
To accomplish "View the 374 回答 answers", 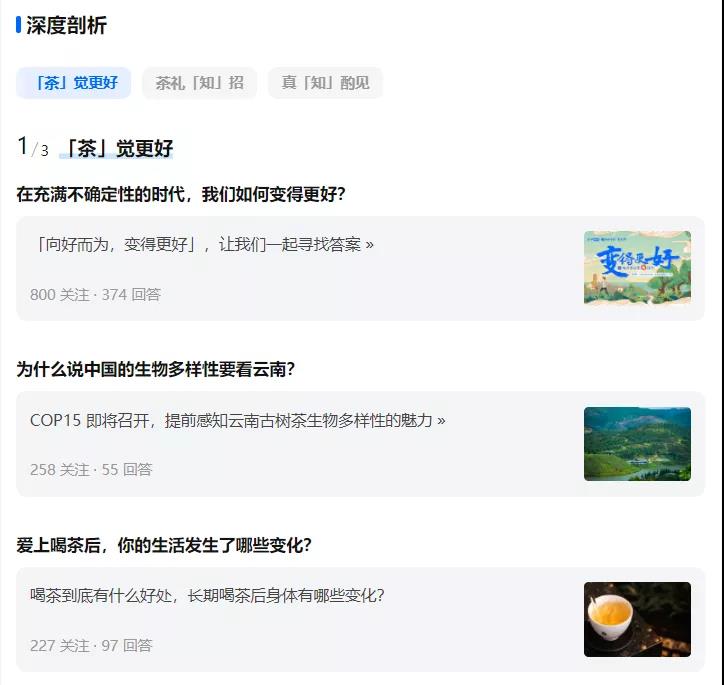I will click(x=131, y=295).
